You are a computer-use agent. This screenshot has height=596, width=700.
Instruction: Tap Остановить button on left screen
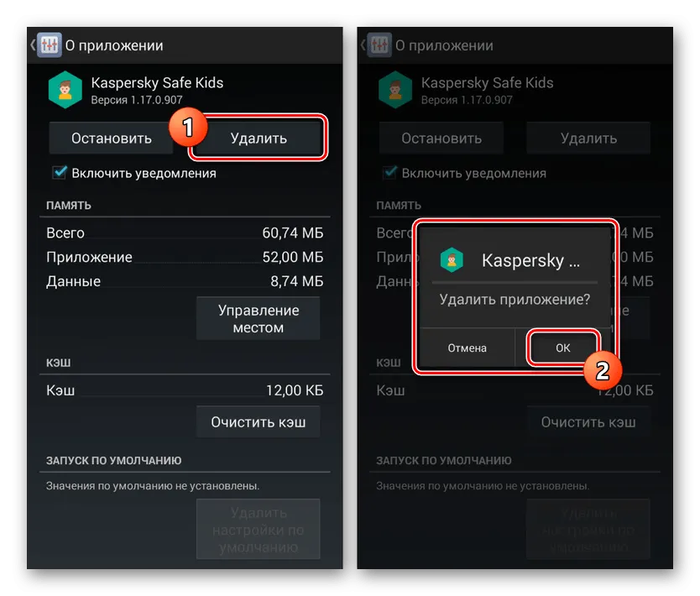[x=111, y=138]
